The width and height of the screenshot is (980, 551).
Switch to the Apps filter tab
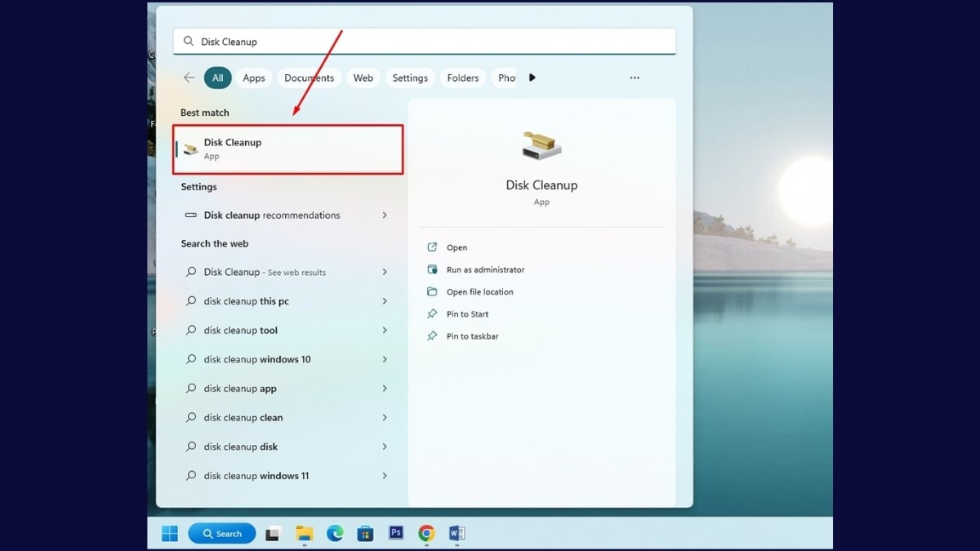tap(254, 78)
